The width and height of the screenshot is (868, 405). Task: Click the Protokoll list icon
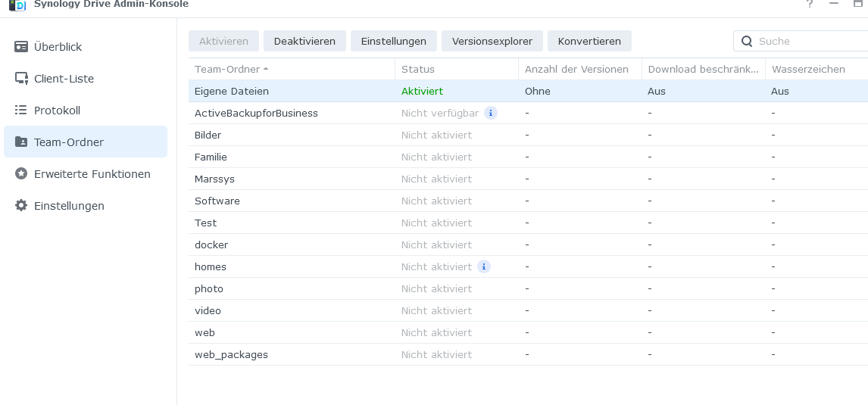click(21, 110)
